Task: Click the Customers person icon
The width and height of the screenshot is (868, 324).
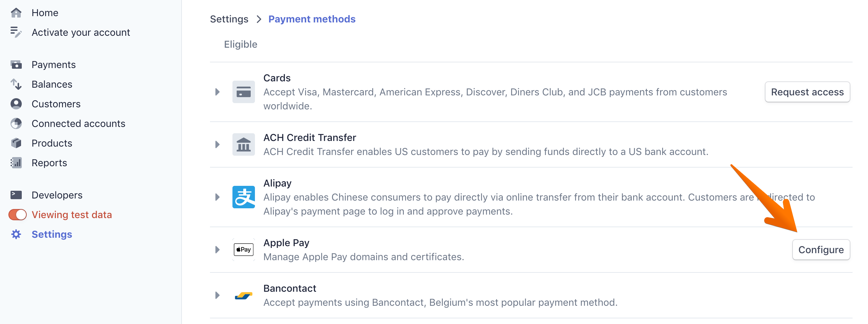Action: (x=16, y=104)
